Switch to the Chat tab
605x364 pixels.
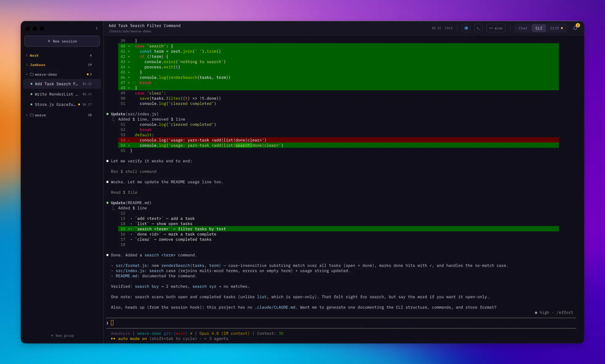click(x=523, y=28)
